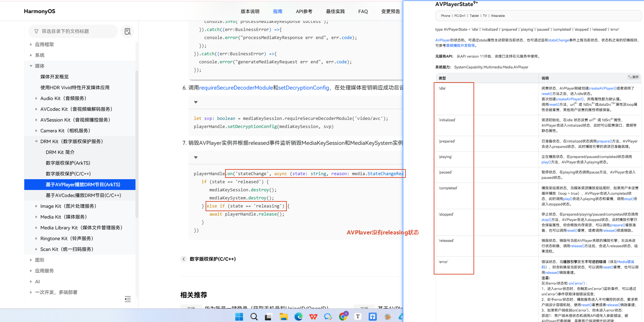Select 基于AVPlayer播放DRM节目(ArkTS) item

(x=80, y=185)
